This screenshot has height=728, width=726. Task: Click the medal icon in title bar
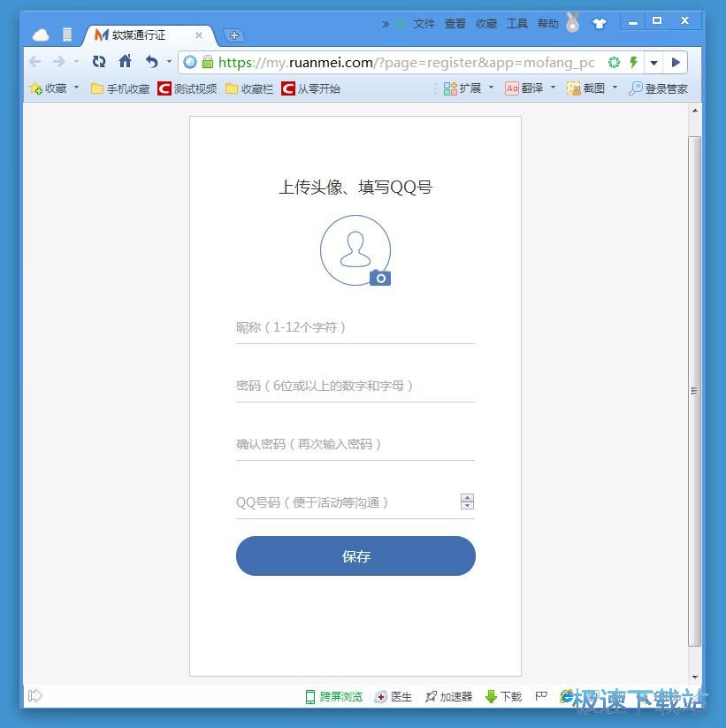pos(573,22)
